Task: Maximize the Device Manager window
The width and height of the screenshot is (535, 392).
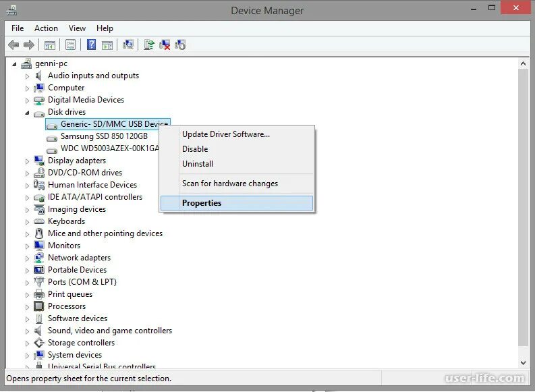Action: click(492, 7)
